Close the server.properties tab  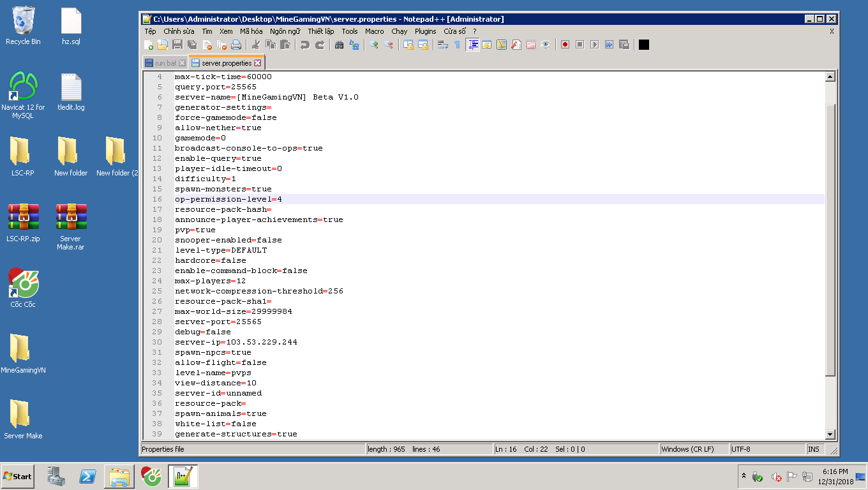point(258,63)
